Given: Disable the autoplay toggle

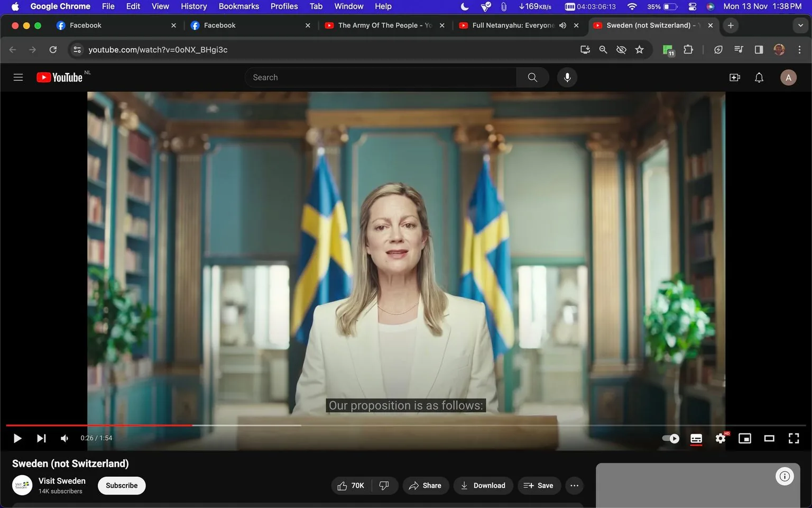Looking at the screenshot, I should [670, 438].
